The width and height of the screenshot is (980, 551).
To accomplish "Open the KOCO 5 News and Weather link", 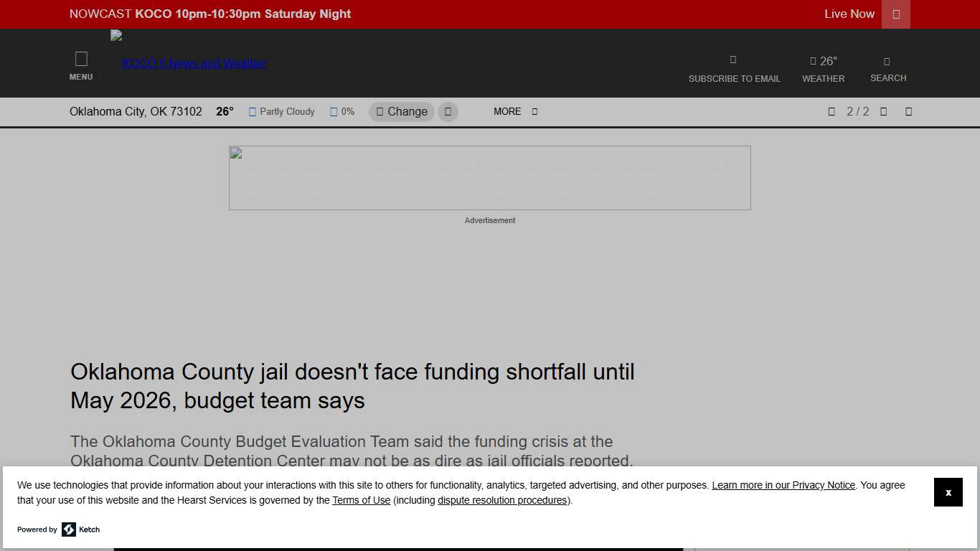I will click(x=194, y=63).
